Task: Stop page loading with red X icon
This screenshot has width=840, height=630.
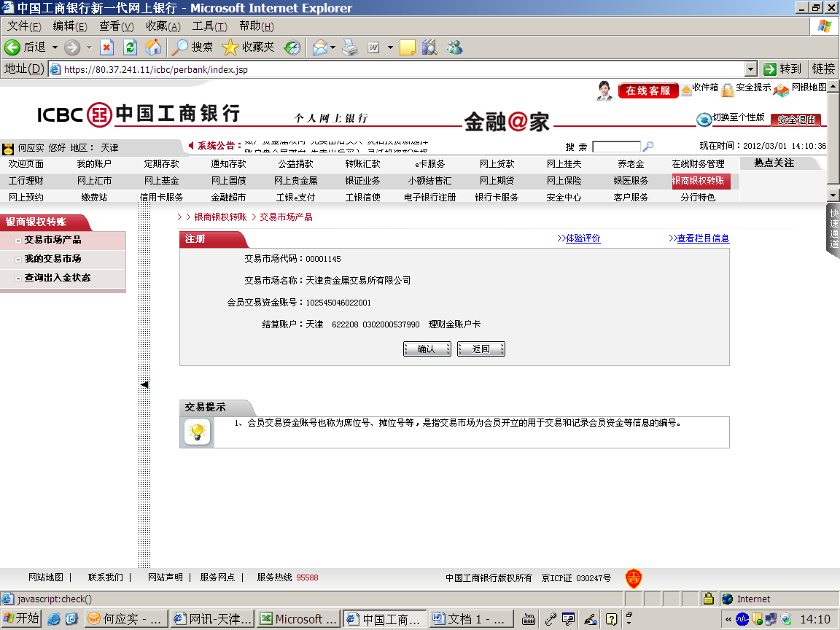Action: [107, 47]
